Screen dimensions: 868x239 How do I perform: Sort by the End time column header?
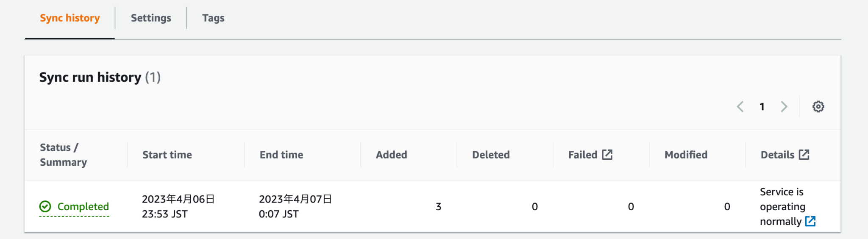pyautogui.click(x=281, y=155)
